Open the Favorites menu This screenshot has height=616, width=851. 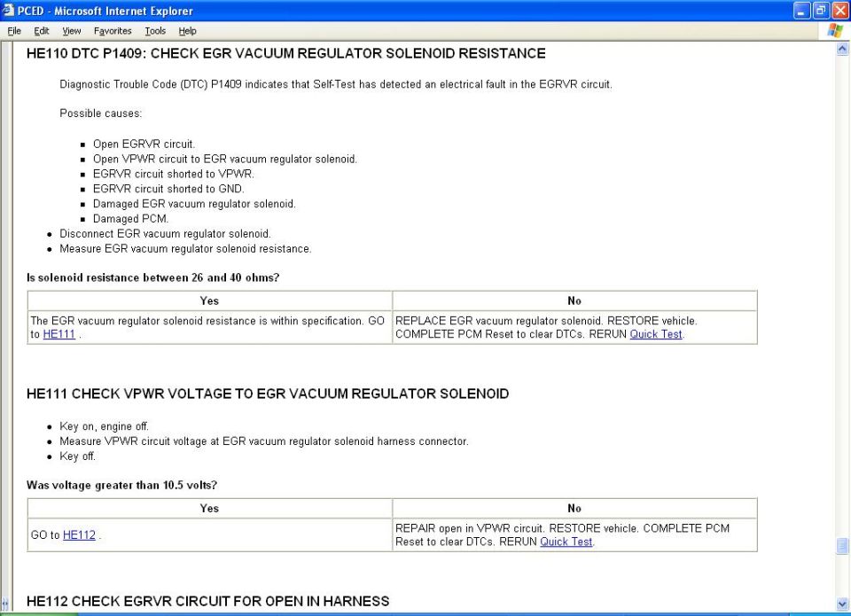[x=113, y=31]
